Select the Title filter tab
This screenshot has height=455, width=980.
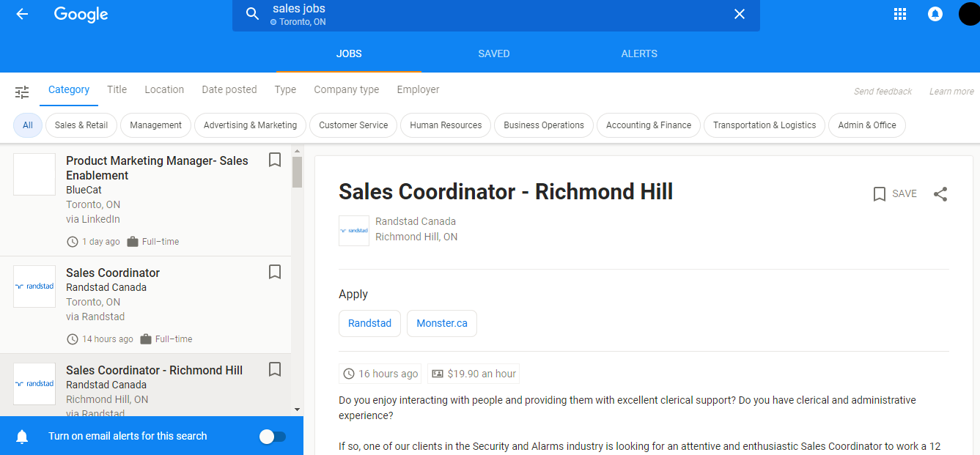click(x=117, y=89)
